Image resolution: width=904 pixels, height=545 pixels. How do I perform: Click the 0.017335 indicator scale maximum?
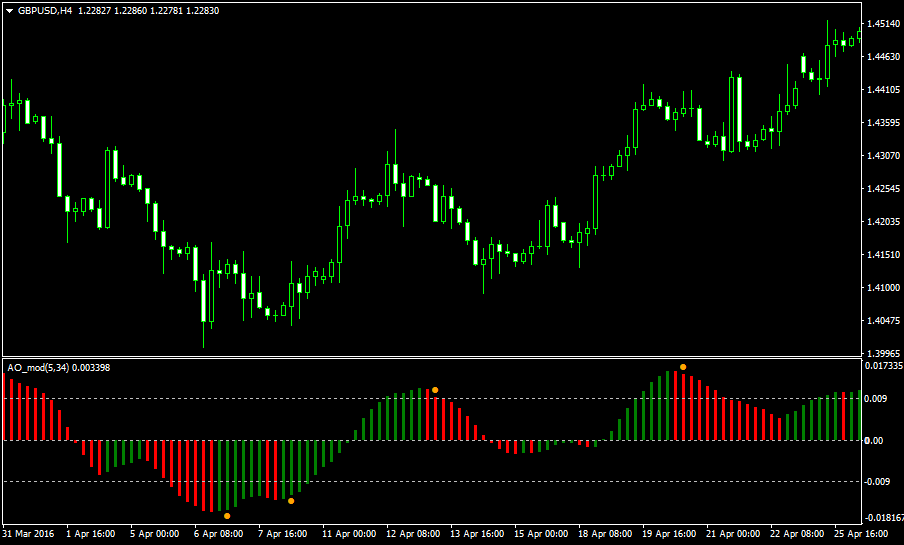click(x=884, y=366)
